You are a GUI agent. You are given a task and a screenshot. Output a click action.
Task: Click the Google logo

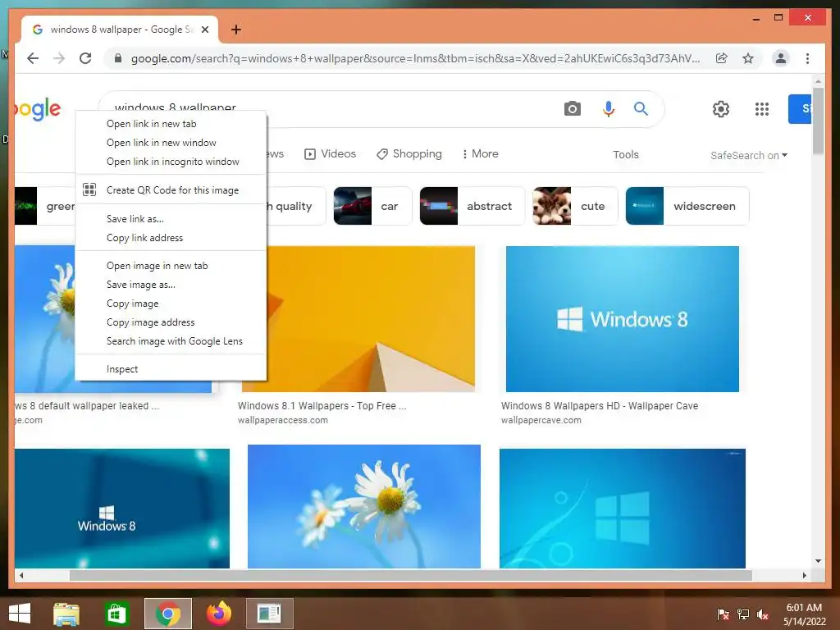tap(38, 109)
